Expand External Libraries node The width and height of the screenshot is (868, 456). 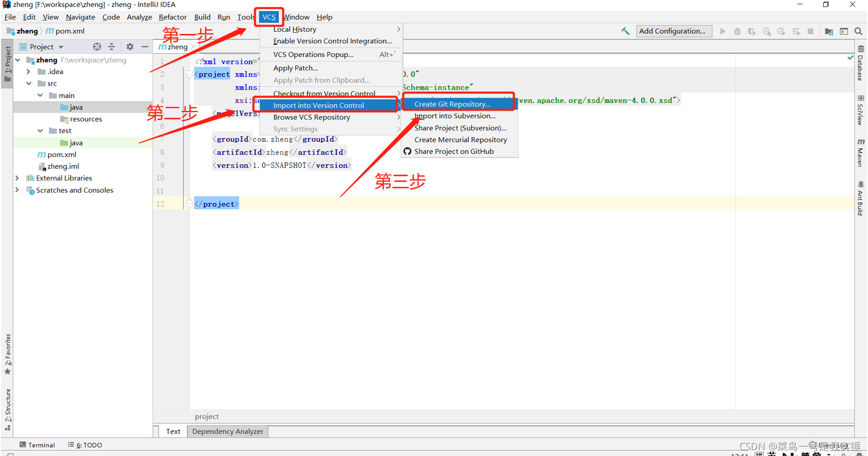(x=17, y=178)
